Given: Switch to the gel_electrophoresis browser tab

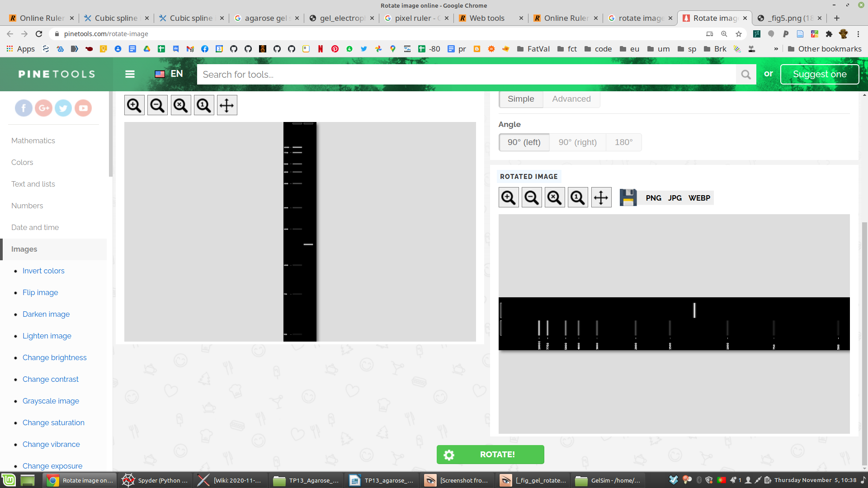Looking at the screenshot, I should click(x=341, y=18).
